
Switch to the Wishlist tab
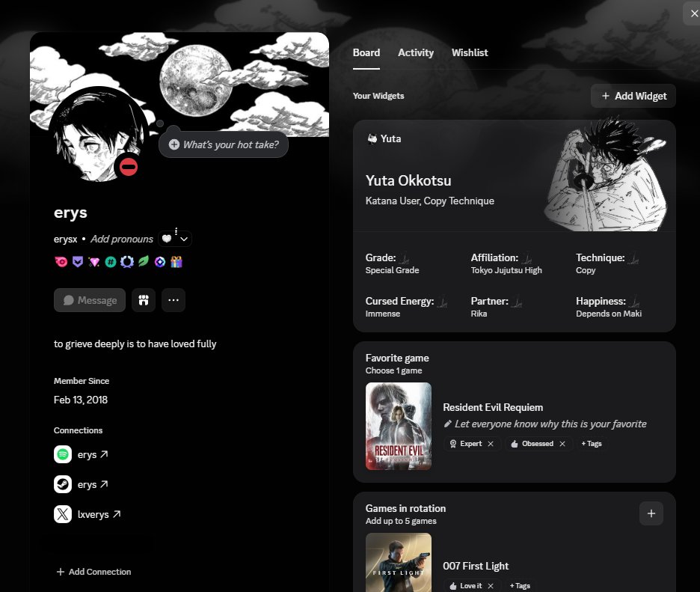point(470,52)
